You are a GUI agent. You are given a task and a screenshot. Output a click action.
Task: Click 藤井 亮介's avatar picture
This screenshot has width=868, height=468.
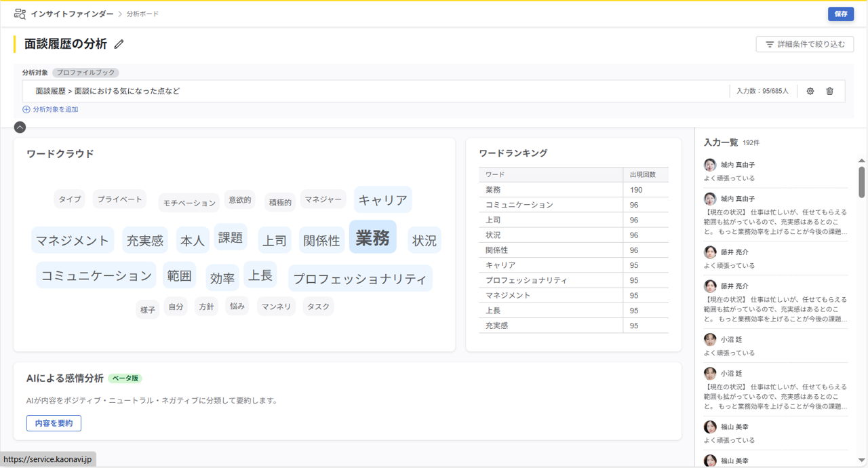coord(710,252)
